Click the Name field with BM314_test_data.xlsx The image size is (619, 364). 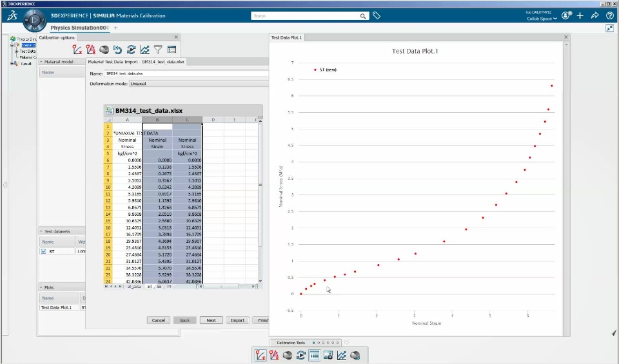tap(187, 73)
